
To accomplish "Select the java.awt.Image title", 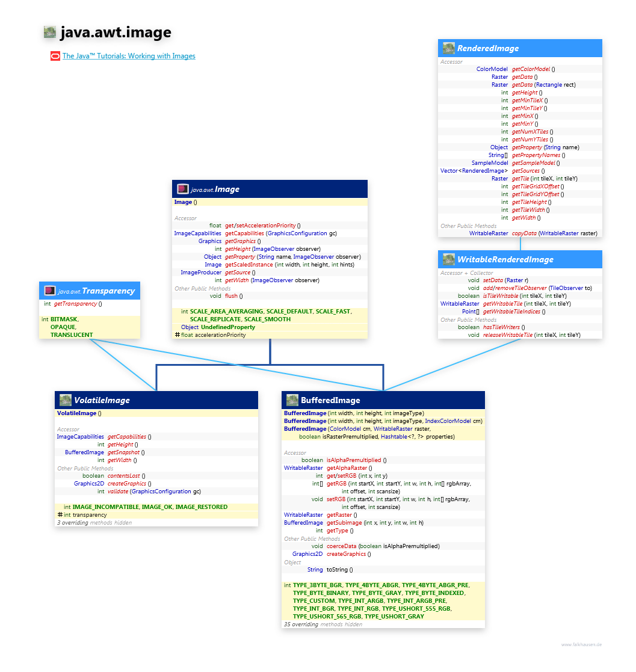I will [x=215, y=190].
